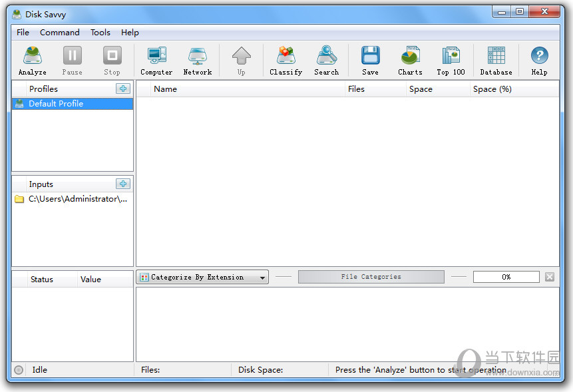
Task: Open the File menu
Action: [23, 32]
